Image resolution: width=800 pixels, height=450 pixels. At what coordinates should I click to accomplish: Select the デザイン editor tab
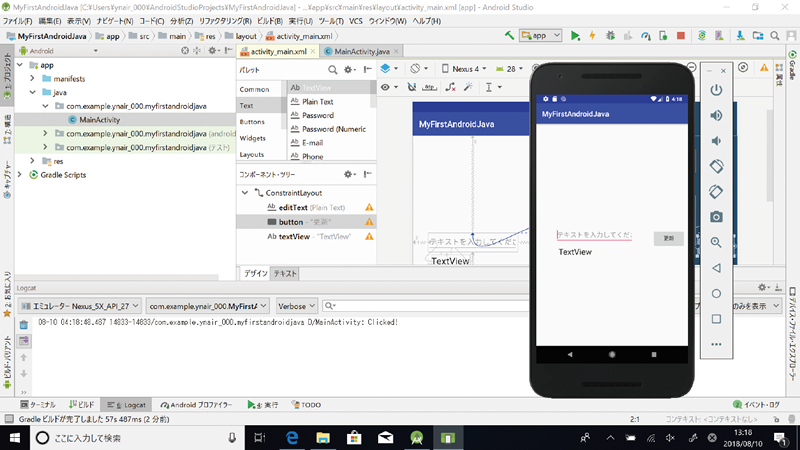[255, 273]
